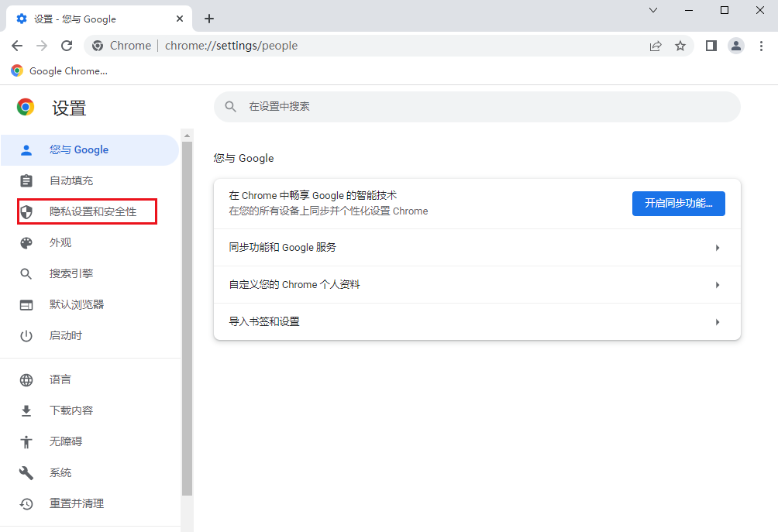Open 下载内容 downloads settings
The height and width of the screenshot is (532, 778).
(89, 410)
